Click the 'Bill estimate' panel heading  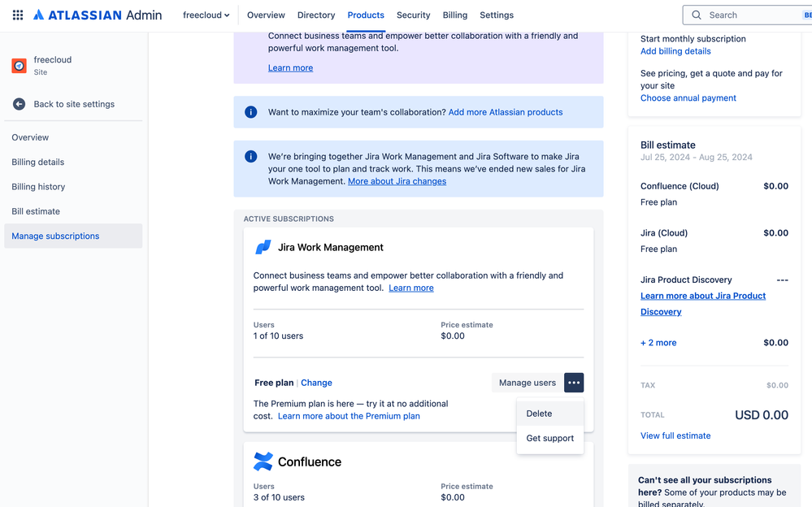tap(667, 145)
